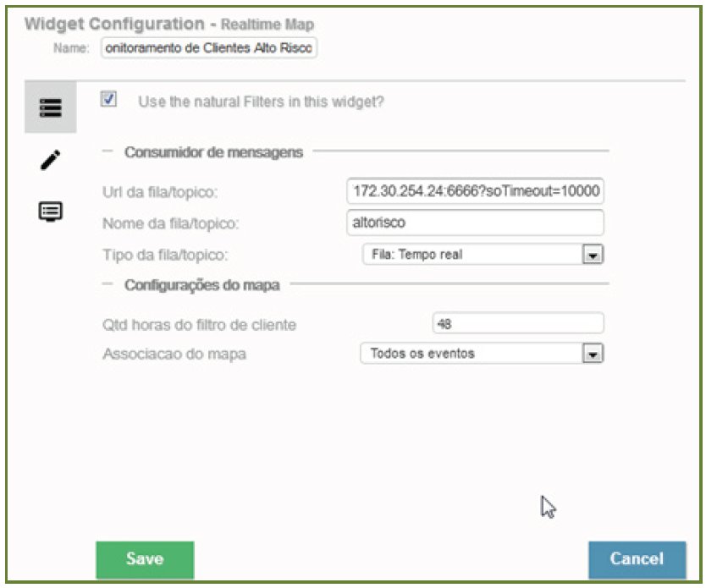Toggle the natural Filters checkbox
Image resolution: width=706 pixels, height=588 pixels.
tap(108, 99)
